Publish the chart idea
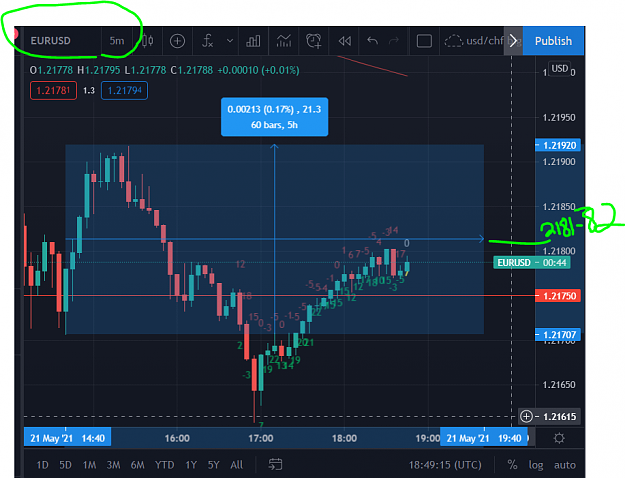 553,41
